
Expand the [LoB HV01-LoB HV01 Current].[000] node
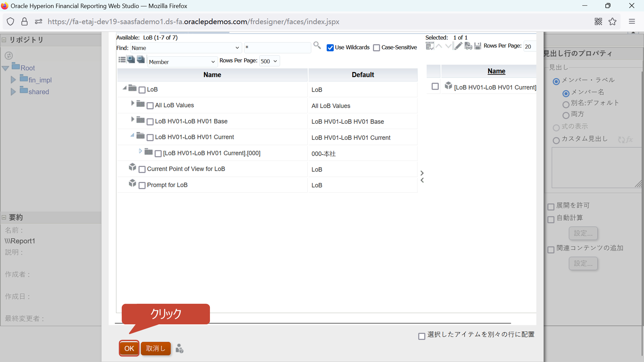(x=140, y=151)
